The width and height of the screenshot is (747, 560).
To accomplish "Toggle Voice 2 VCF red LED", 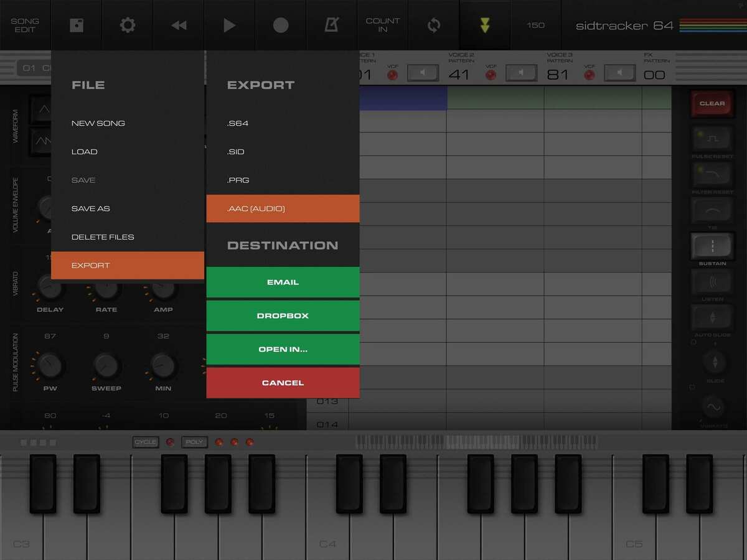I will (x=491, y=75).
